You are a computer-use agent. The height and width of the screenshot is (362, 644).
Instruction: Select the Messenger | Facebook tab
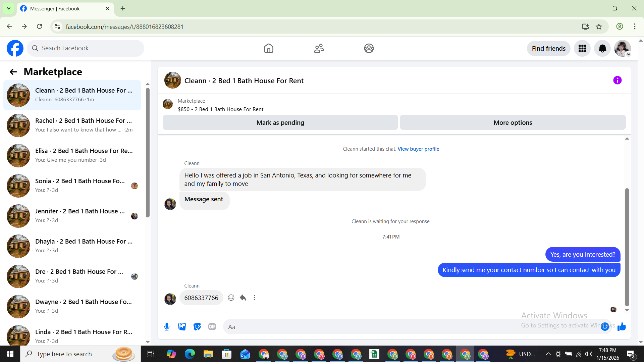coord(65,9)
